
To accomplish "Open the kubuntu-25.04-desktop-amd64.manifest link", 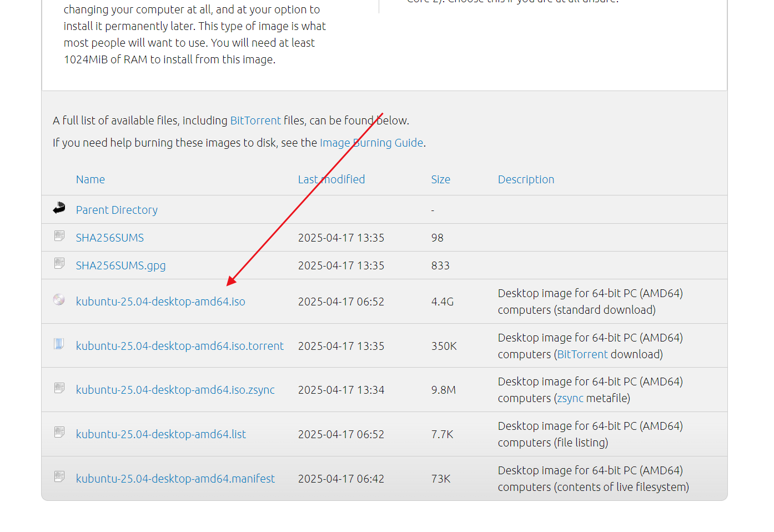I will 175,479.
